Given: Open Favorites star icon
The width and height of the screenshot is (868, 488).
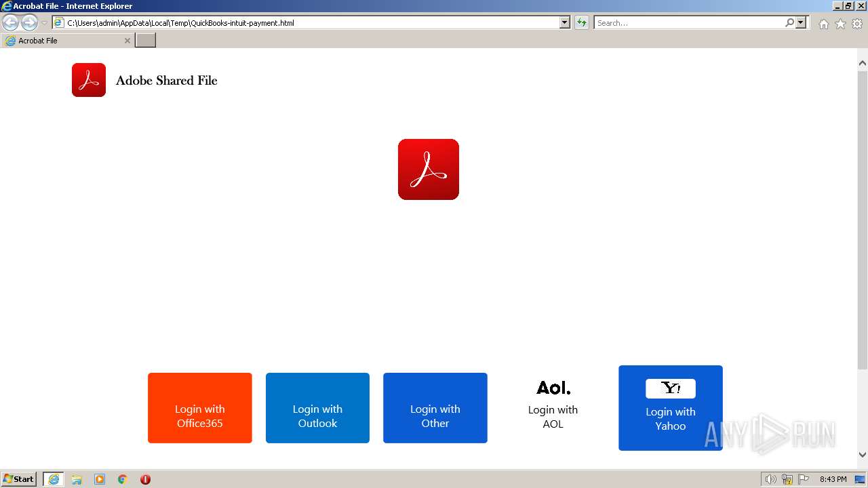Looking at the screenshot, I should [x=840, y=24].
